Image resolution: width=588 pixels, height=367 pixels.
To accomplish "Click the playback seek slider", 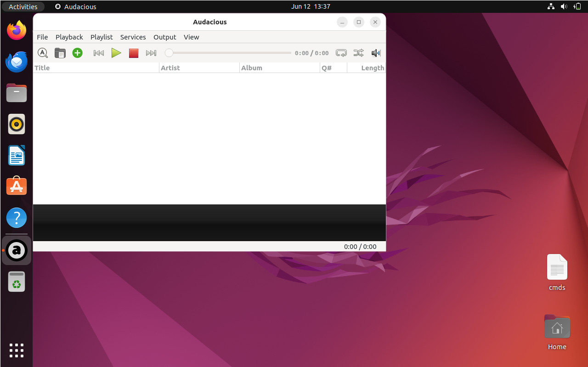I will tap(228, 53).
